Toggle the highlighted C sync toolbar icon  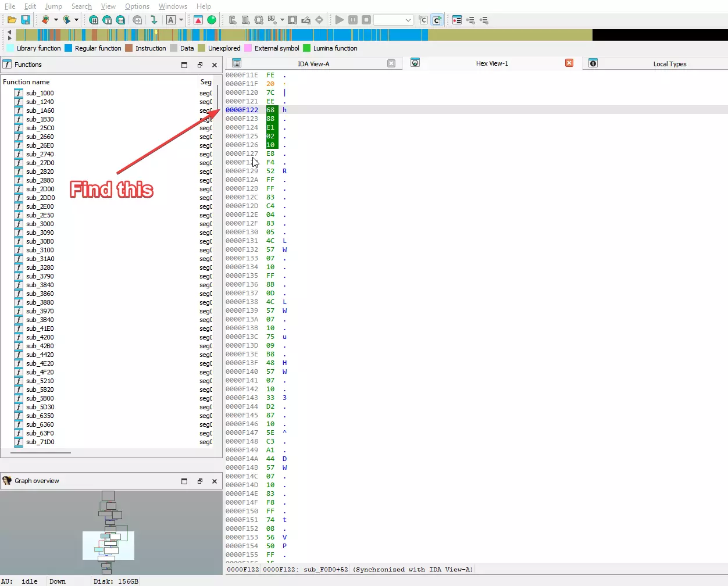point(437,20)
